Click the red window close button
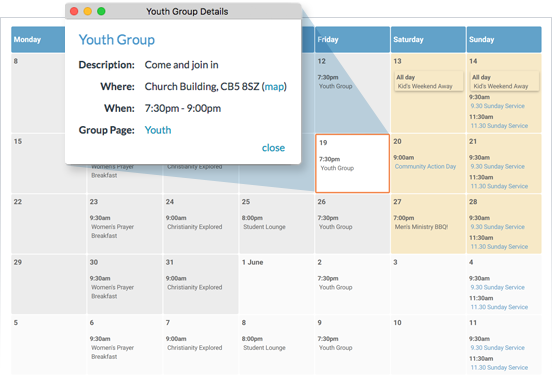The width and height of the screenshot is (552, 376). pyautogui.click(x=74, y=11)
